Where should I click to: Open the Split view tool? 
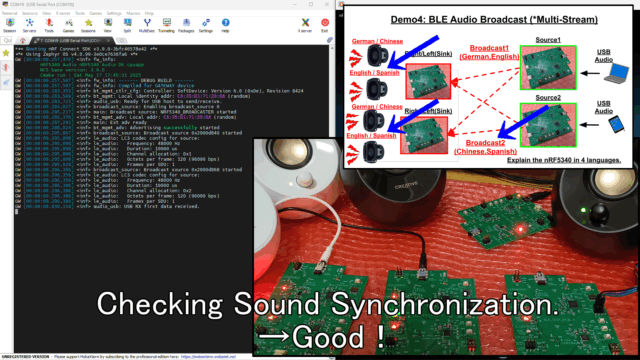pos(127,25)
